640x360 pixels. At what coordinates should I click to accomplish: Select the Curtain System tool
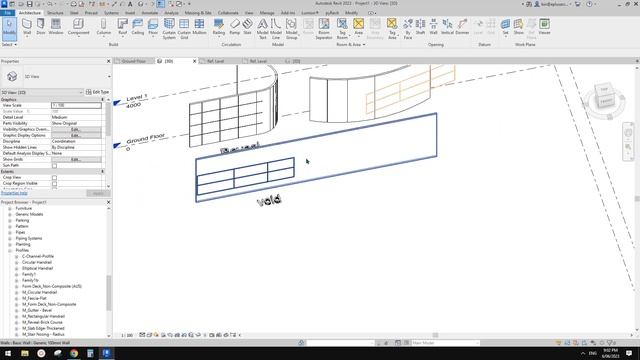[x=169, y=29]
